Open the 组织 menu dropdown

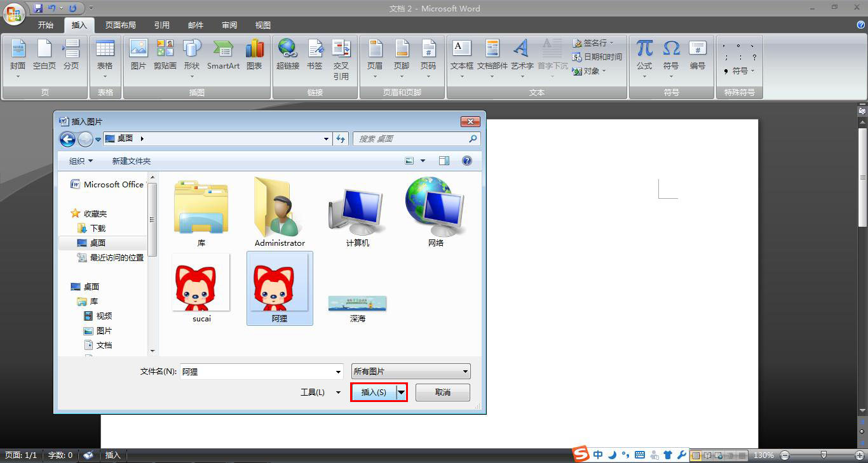click(81, 161)
